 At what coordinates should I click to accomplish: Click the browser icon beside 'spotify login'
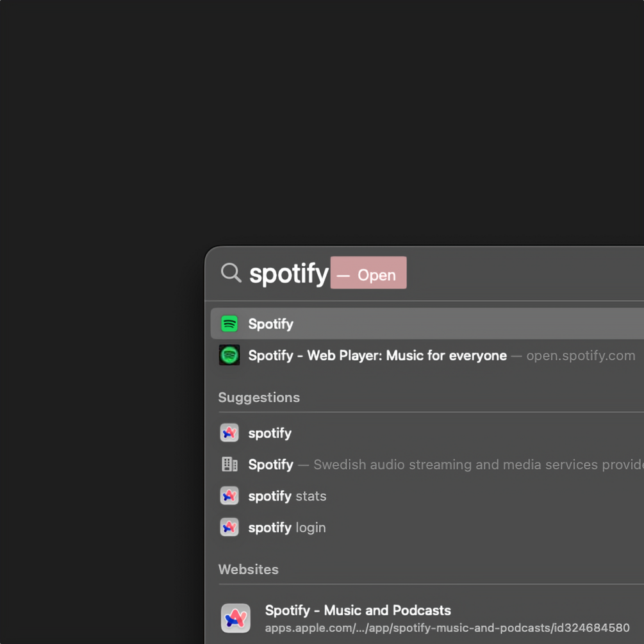229,527
